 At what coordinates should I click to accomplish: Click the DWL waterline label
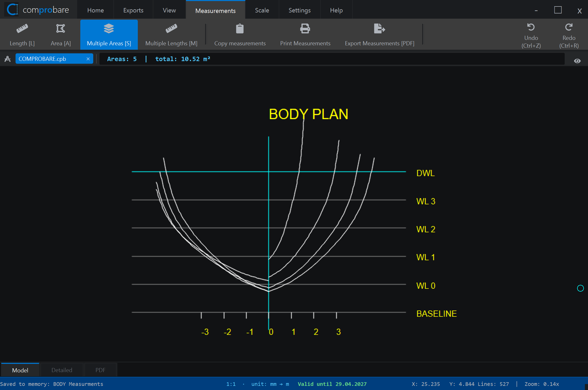point(426,173)
